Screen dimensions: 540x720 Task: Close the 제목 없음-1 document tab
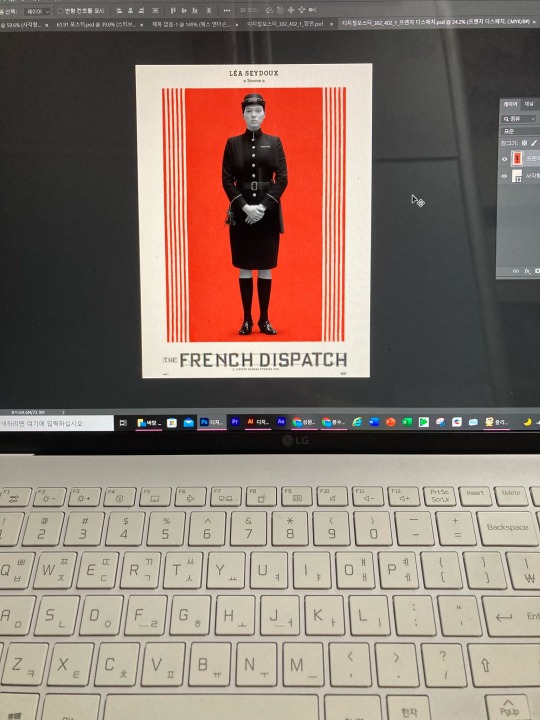pyautogui.click(x=236, y=24)
